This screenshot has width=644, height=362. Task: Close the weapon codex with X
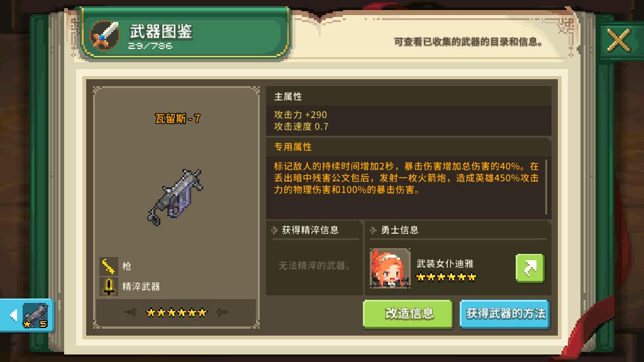pyautogui.click(x=619, y=40)
